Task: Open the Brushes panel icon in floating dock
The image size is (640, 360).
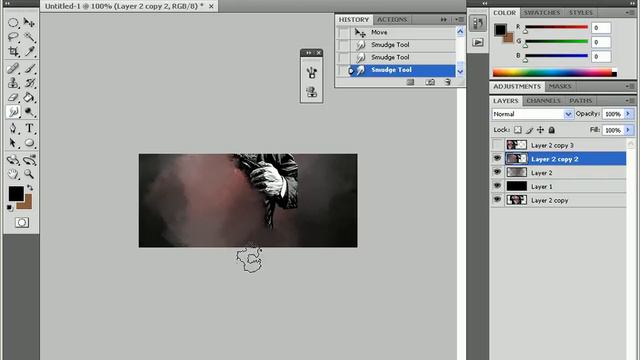Action: 311,73
